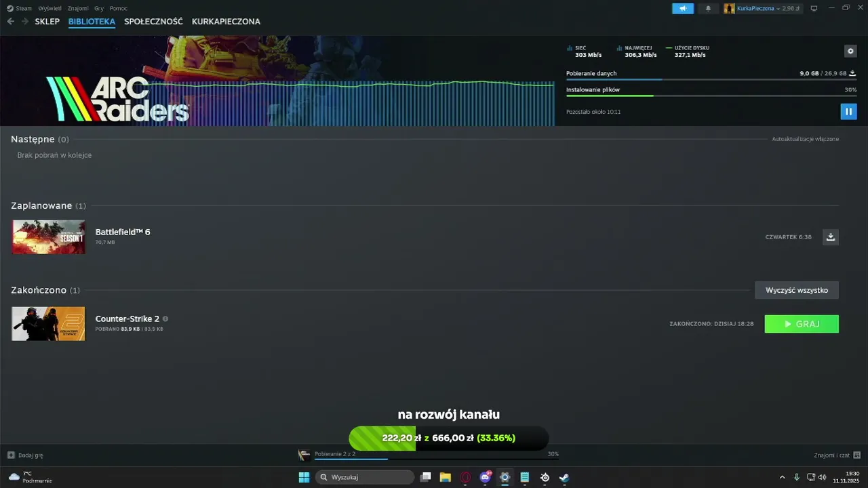Click the volume speaker tray icon
This screenshot has width=868, height=488.
pyautogui.click(x=822, y=477)
